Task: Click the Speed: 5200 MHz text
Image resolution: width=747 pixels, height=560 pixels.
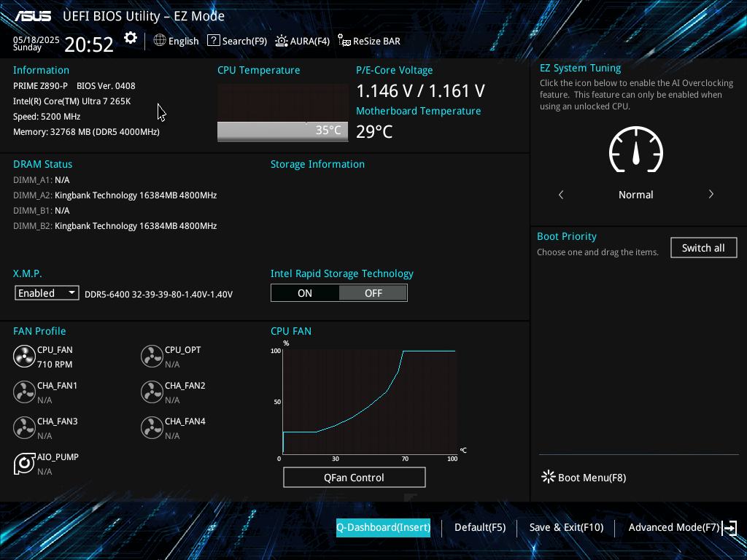Action: click(x=47, y=117)
